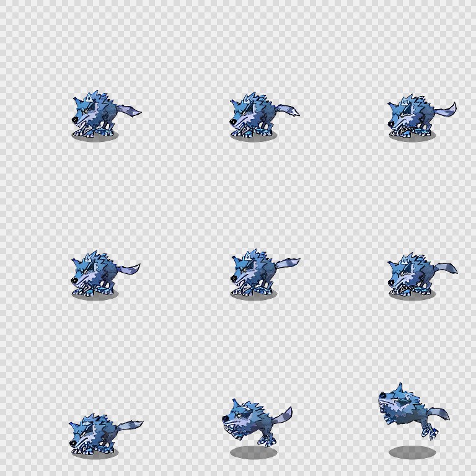Viewport: 476px width, 476px height.
Task: Select the ground shadow under the airborne wolf
Action: (x=412, y=452)
